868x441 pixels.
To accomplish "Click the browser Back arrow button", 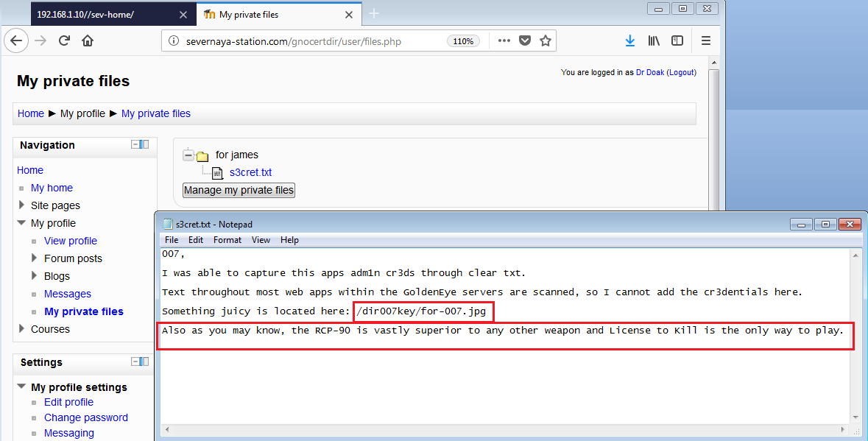I will 16,41.
